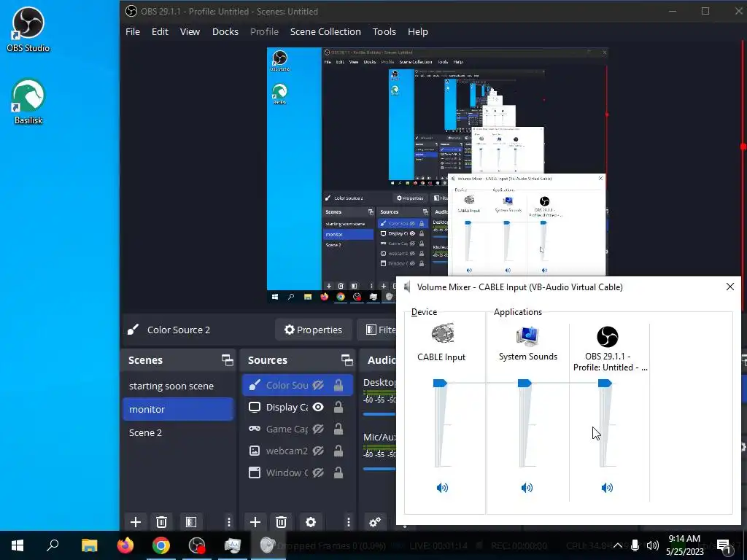This screenshot has width=747, height=560.
Task: Mute System Sounds in Volume Mixer
Action: click(x=527, y=488)
